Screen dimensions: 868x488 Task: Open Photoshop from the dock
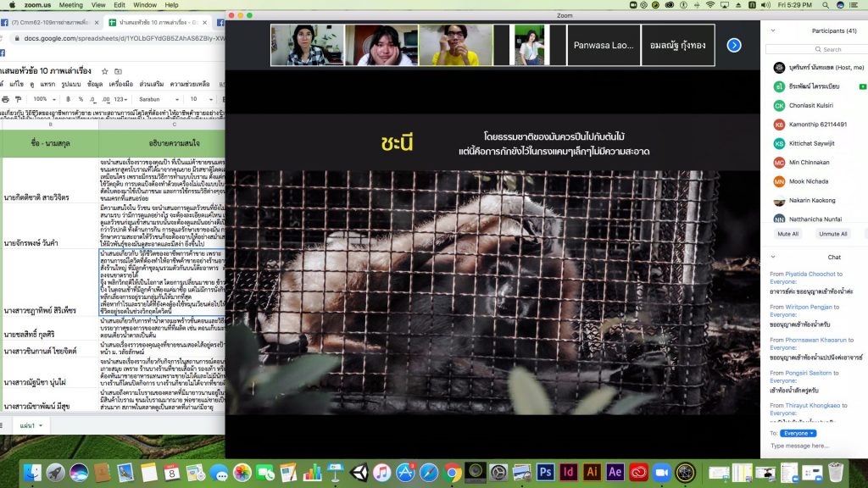545,472
